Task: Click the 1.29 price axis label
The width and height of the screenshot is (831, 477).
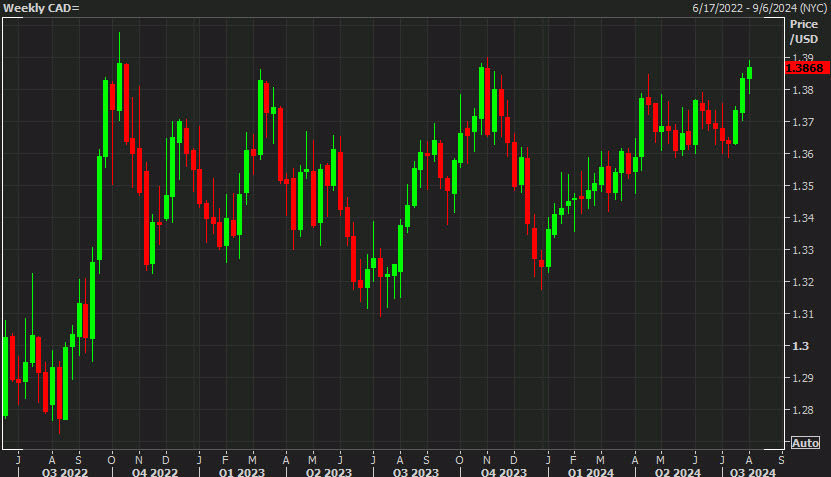Action: (802, 378)
